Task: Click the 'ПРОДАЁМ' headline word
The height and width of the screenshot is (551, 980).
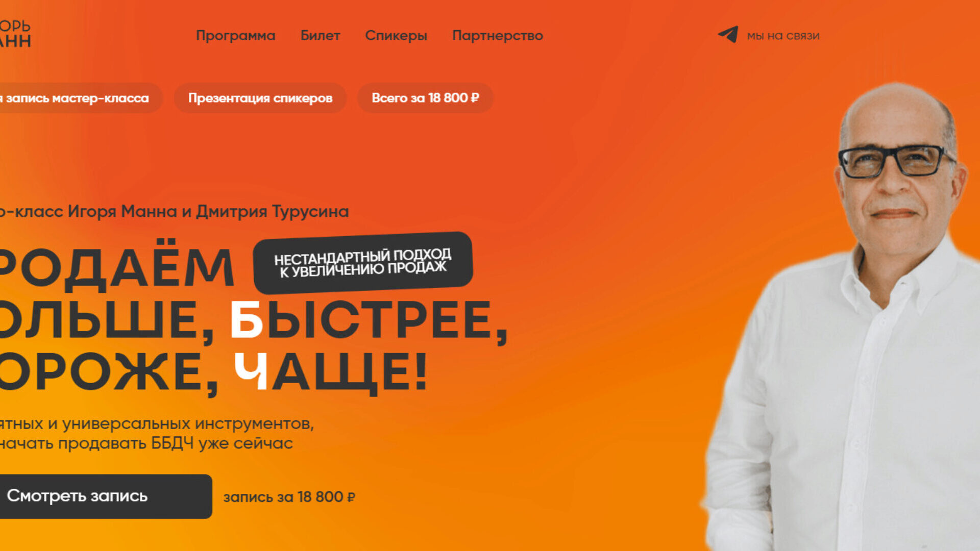Action: click(116, 266)
